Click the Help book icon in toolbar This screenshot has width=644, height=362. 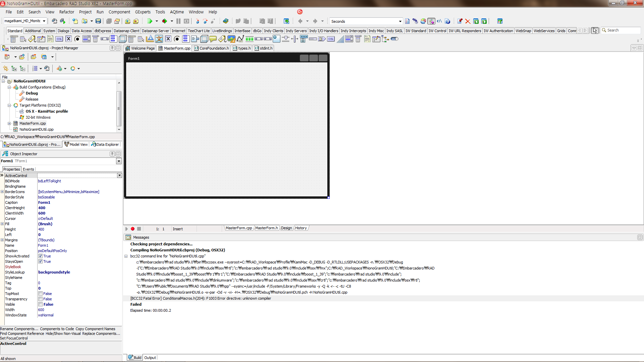(226, 21)
